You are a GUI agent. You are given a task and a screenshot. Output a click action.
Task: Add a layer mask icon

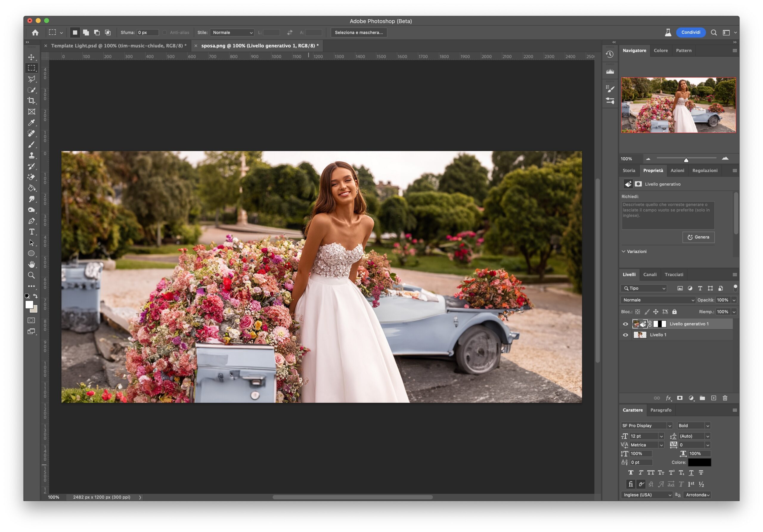[680, 398]
